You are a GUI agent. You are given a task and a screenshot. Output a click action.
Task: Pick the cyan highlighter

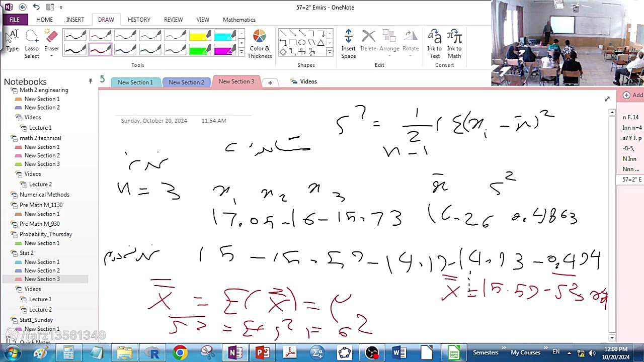pos(225,36)
